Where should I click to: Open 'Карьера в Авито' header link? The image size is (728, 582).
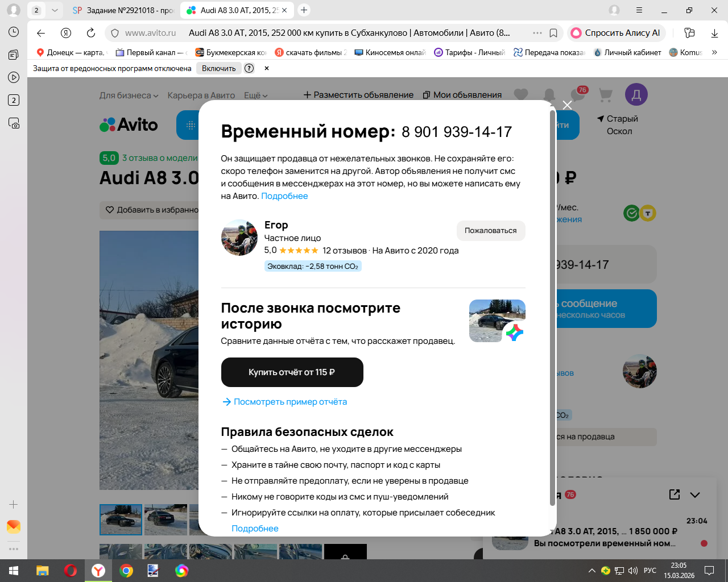[201, 95]
